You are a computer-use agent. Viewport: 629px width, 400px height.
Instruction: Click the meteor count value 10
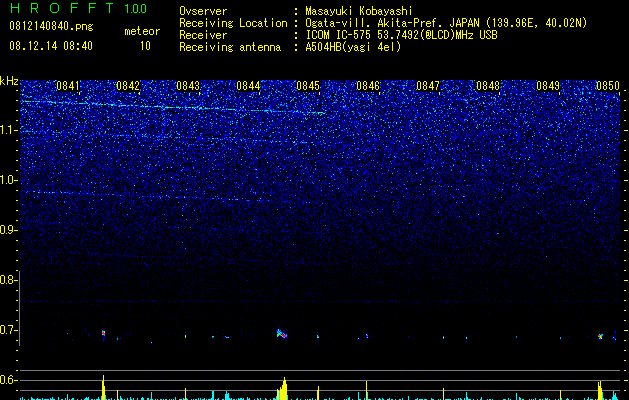145,46
